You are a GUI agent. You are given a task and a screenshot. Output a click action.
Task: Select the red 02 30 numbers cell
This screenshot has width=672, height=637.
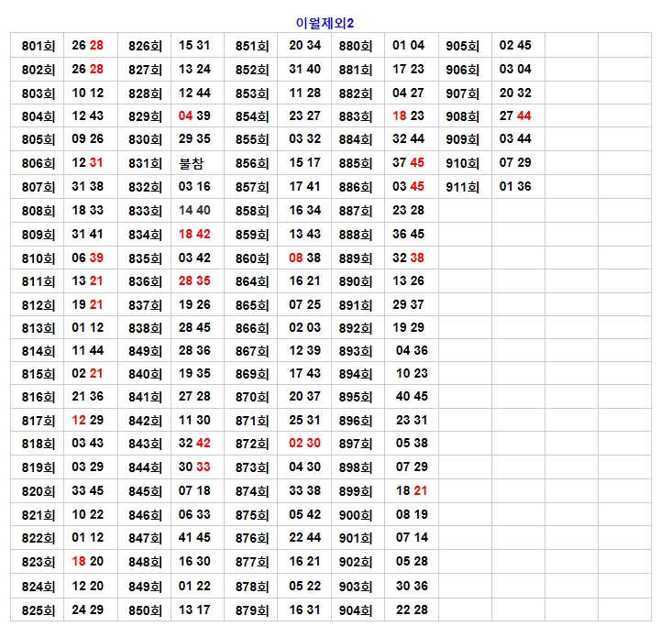pyautogui.click(x=304, y=444)
